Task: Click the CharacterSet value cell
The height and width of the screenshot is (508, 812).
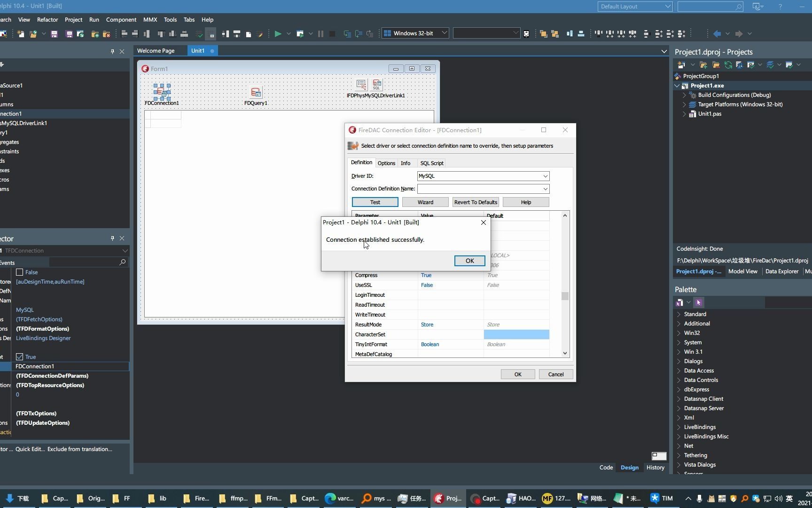Action: pos(451,335)
